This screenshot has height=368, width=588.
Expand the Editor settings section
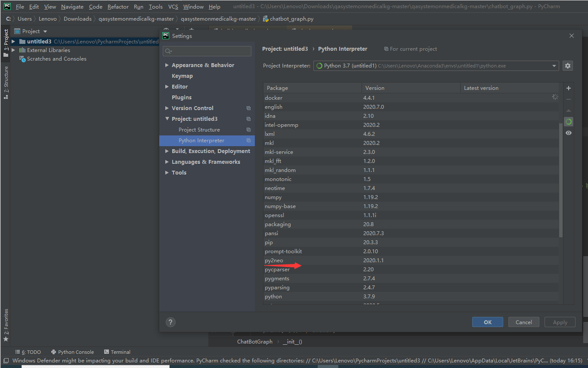[167, 87]
